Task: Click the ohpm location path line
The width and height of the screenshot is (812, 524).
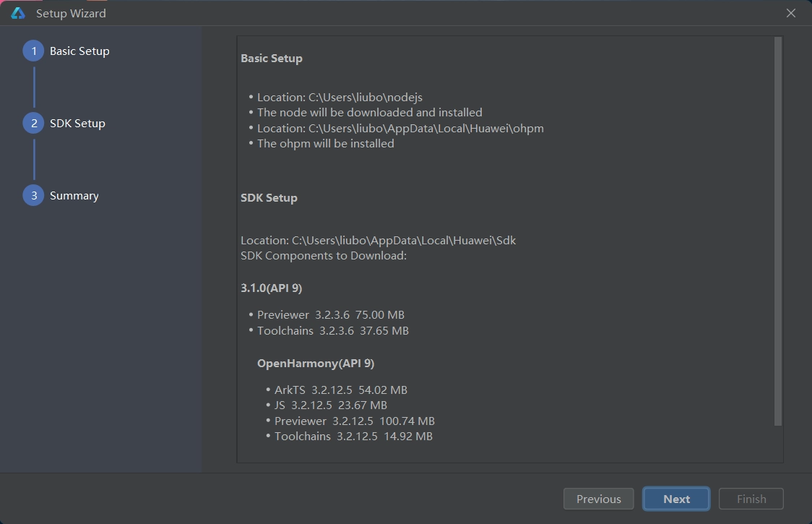Action: pyautogui.click(x=400, y=129)
